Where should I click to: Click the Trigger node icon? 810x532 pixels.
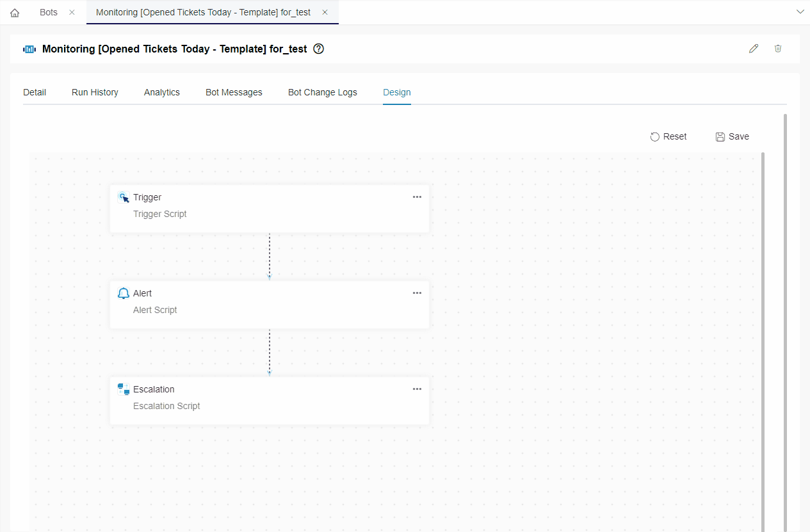coord(123,197)
